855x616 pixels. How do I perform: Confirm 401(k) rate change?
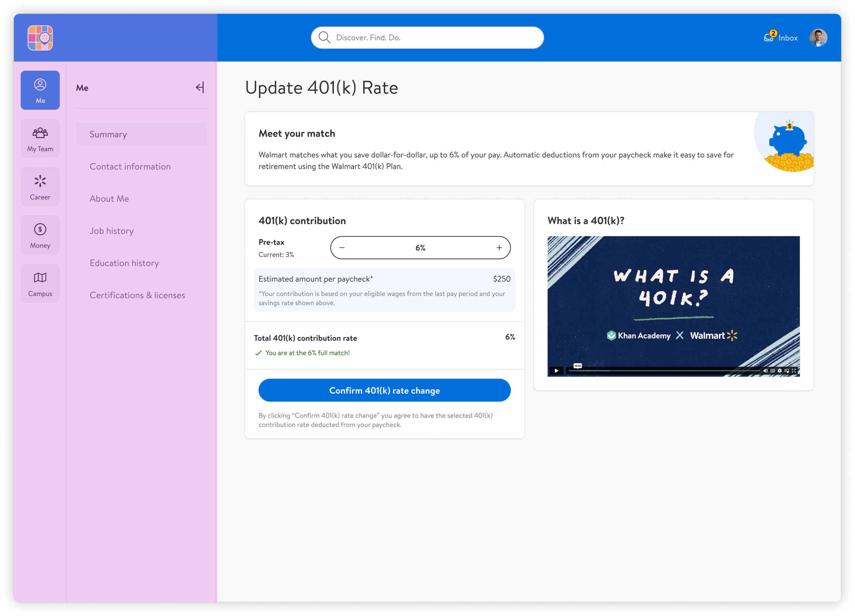384,390
